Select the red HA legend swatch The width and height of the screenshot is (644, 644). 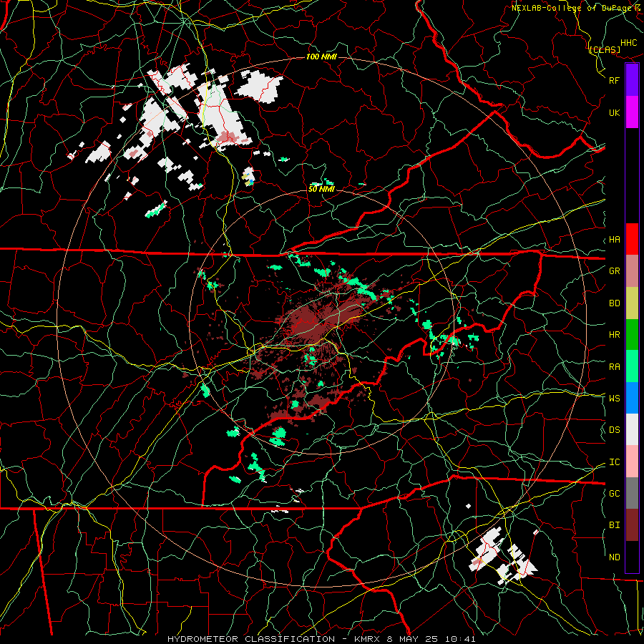click(632, 239)
